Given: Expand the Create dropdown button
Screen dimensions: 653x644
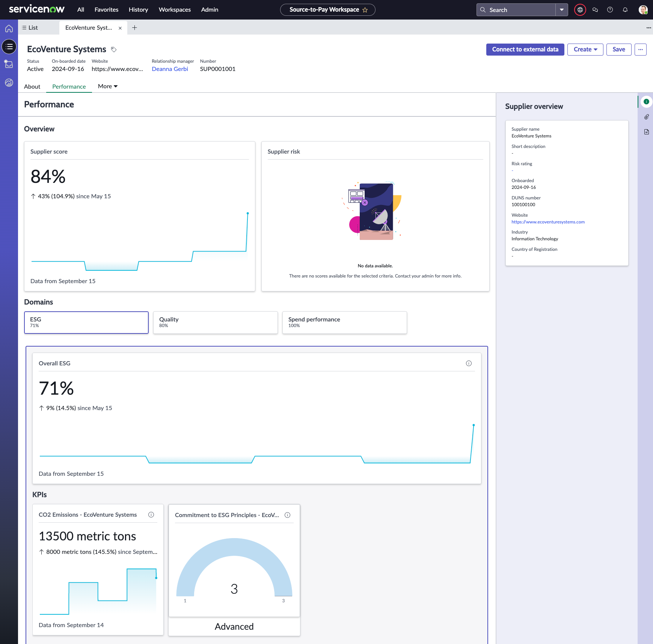Looking at the screenshot, I should tap(585, 50).
